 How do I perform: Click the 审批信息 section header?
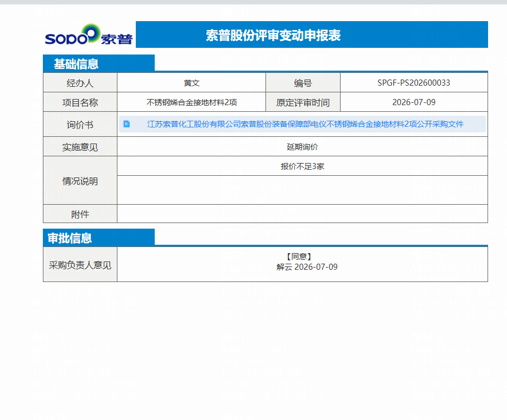coord(99,238)
